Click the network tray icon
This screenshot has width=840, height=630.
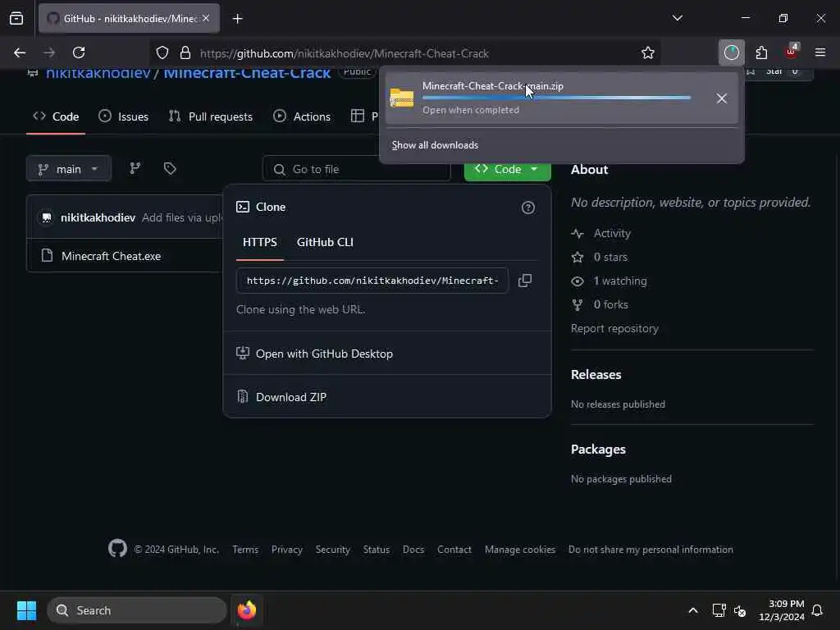pyautogui.click(x=719, y=610)
